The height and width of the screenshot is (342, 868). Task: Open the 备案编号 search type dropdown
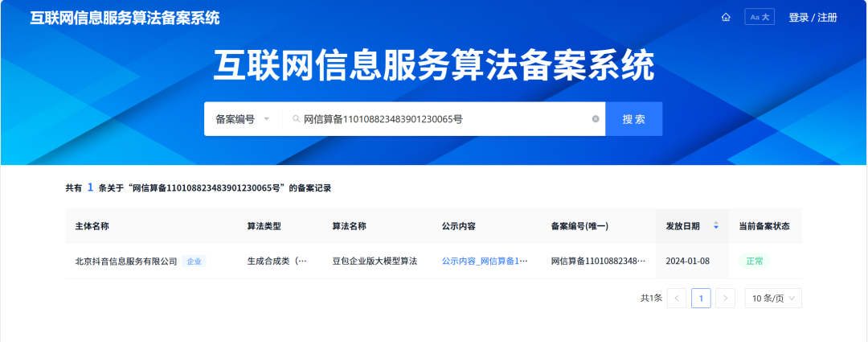tap(243, 118)
